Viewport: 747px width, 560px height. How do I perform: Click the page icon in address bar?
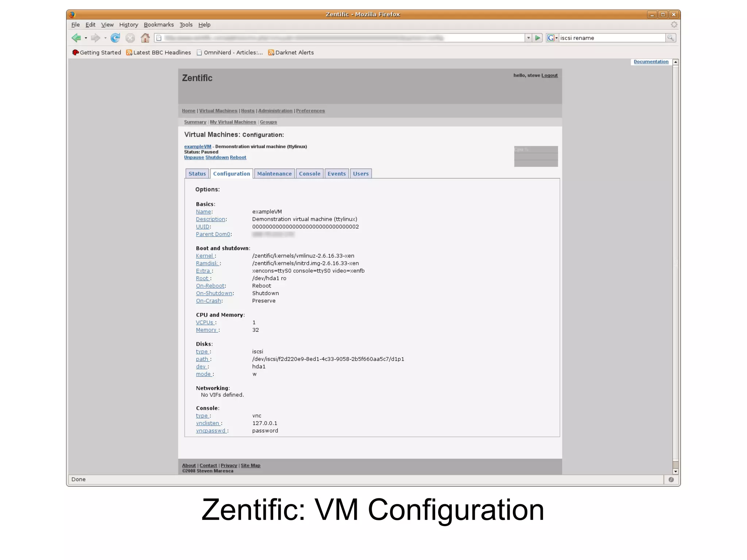[159, 38]
